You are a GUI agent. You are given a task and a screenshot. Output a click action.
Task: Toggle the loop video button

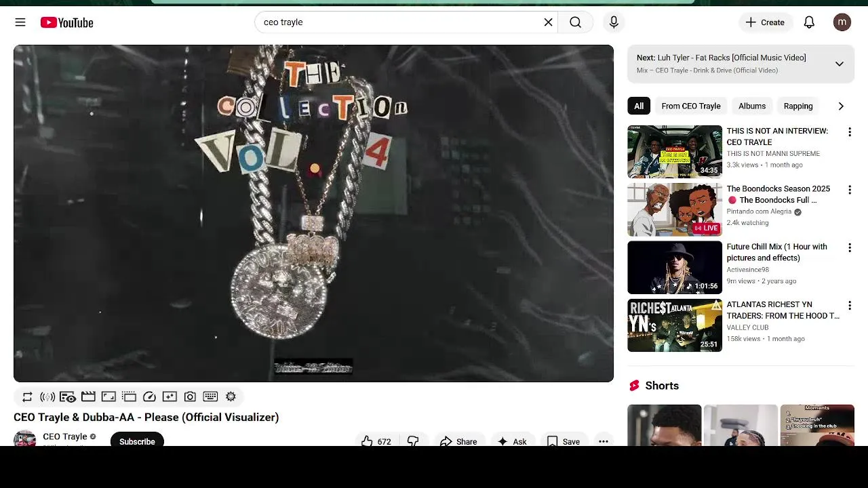(x=27, y=396)
